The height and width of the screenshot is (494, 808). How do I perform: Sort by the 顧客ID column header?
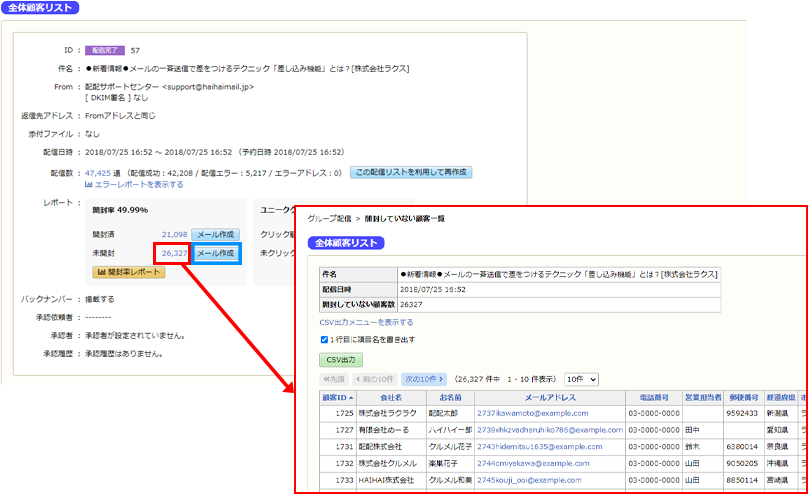[x=338, y=398]
